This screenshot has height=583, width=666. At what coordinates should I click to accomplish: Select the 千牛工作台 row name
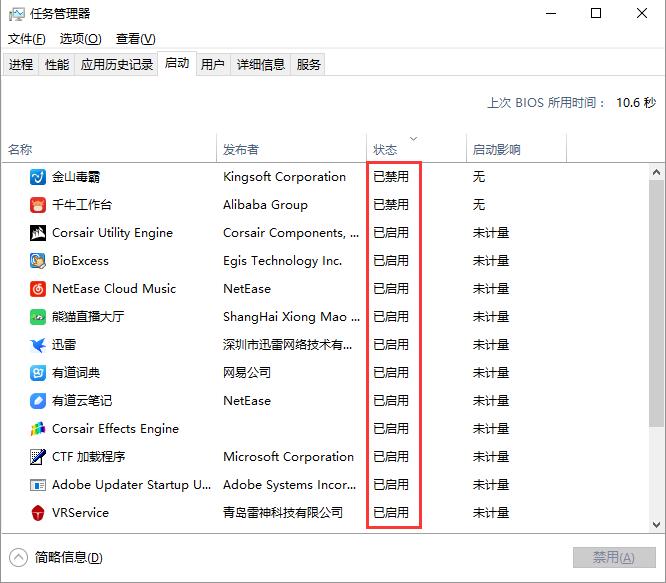pyautogui.click(x=82, y=205)
